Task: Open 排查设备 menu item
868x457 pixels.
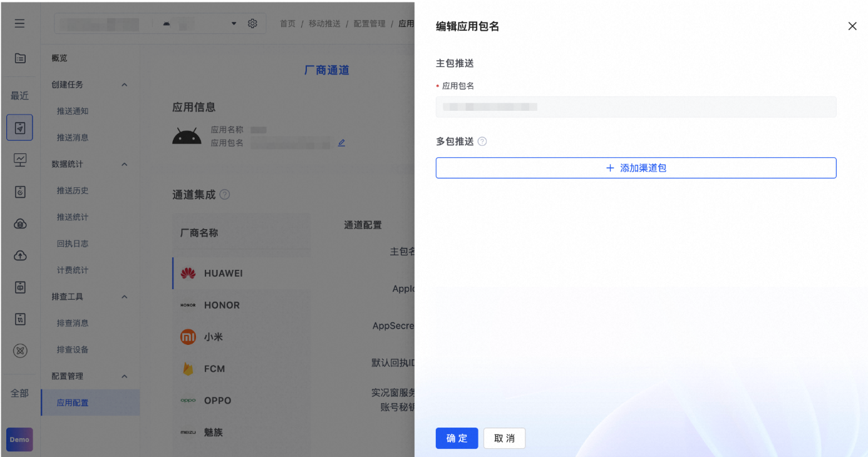Action: [x=73, y=349]
